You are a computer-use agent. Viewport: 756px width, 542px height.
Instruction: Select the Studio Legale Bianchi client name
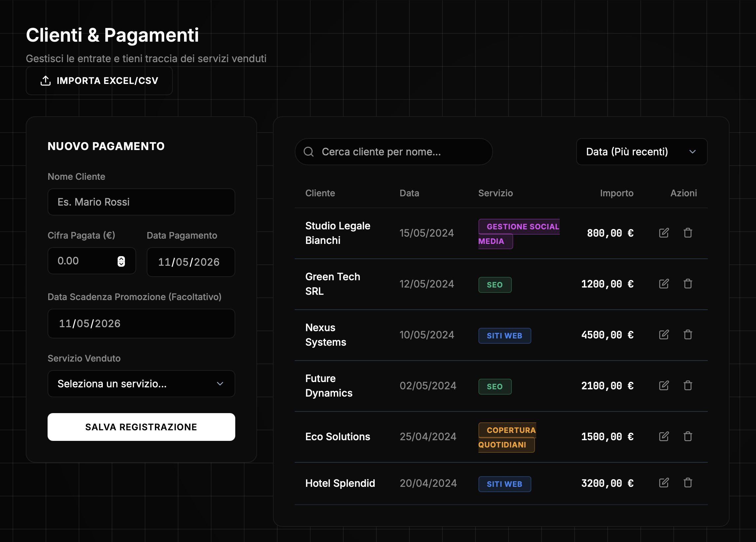[338, 233]
